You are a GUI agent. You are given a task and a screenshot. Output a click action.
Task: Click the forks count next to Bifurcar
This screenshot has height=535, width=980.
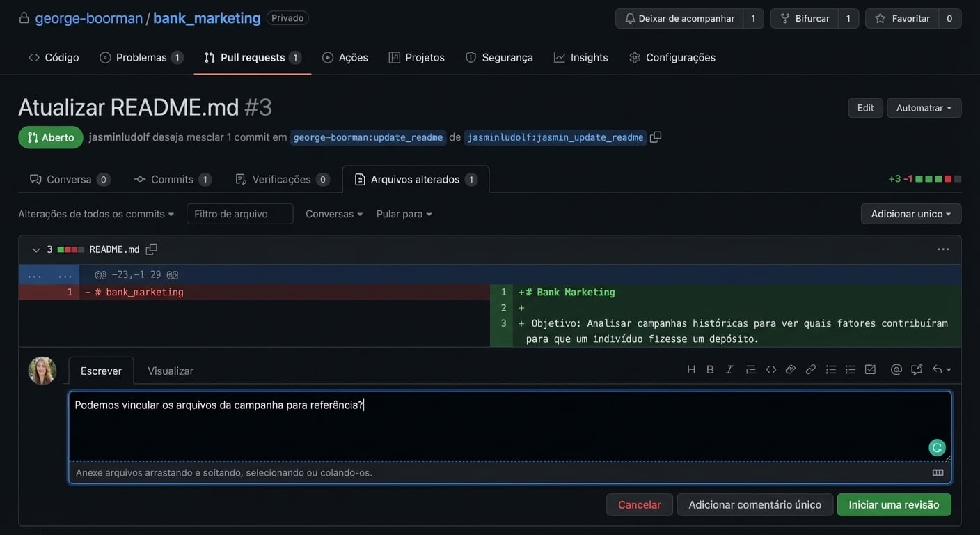(848, 18)
